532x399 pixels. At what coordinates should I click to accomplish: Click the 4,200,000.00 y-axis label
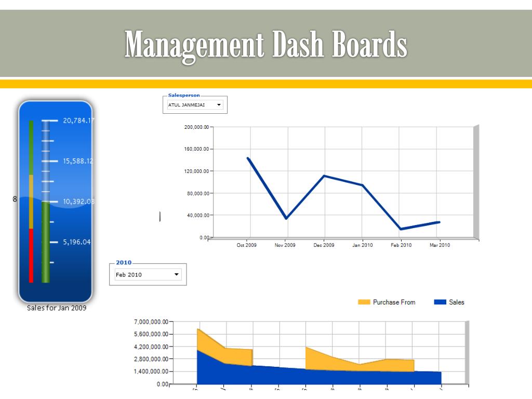pos(151,347)
